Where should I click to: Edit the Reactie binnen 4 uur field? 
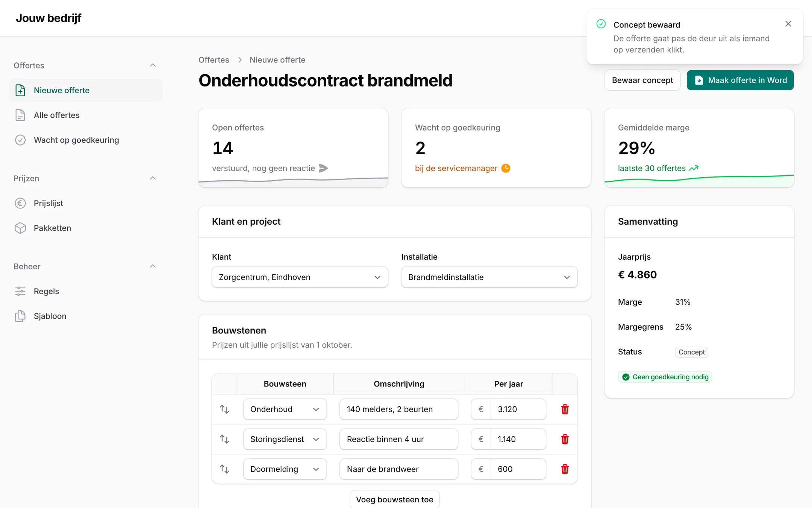[x=399, y=439]
